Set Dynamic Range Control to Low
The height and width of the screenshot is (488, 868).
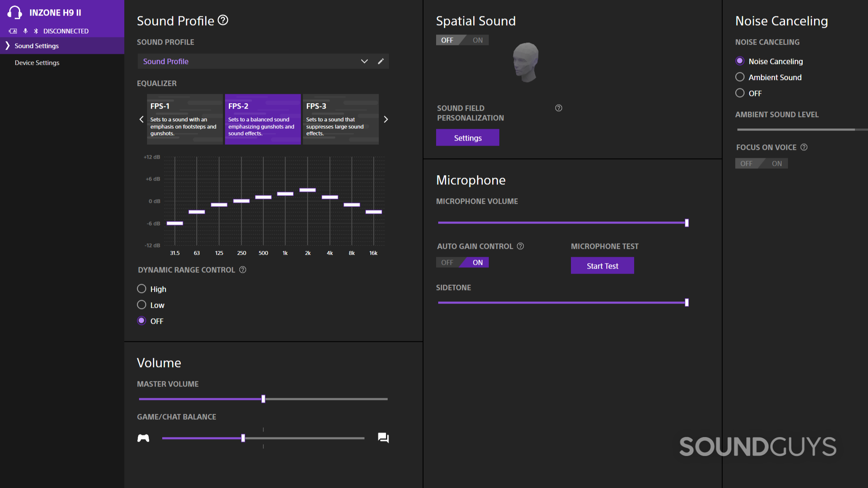[x=142, y=305]
